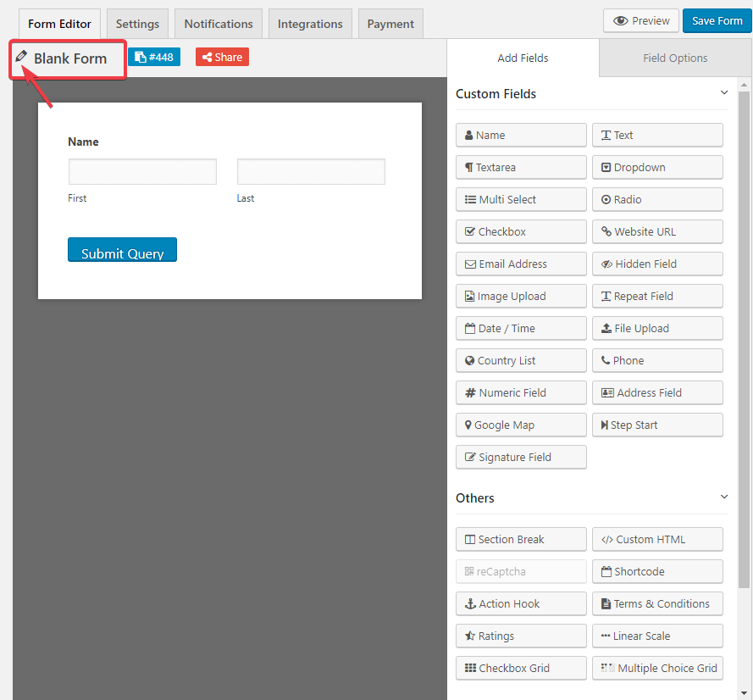Add a Text field
Viewport: 753px width, 700px height.
(657, 135)
